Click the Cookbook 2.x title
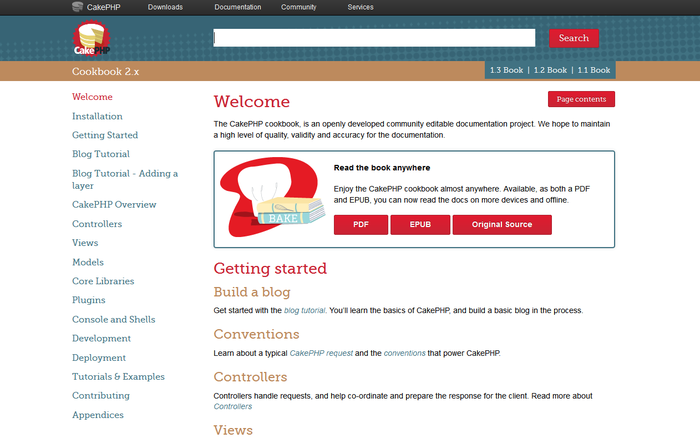 (105, 71)
